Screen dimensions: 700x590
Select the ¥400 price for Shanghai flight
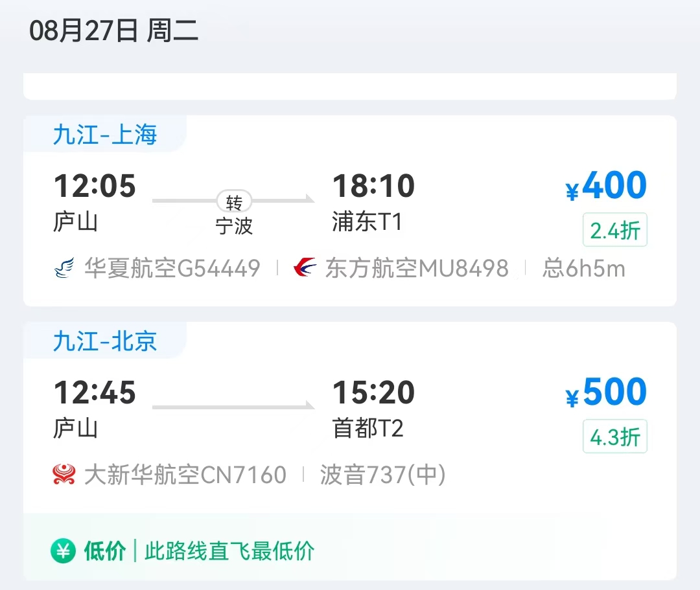coord(606,185)
